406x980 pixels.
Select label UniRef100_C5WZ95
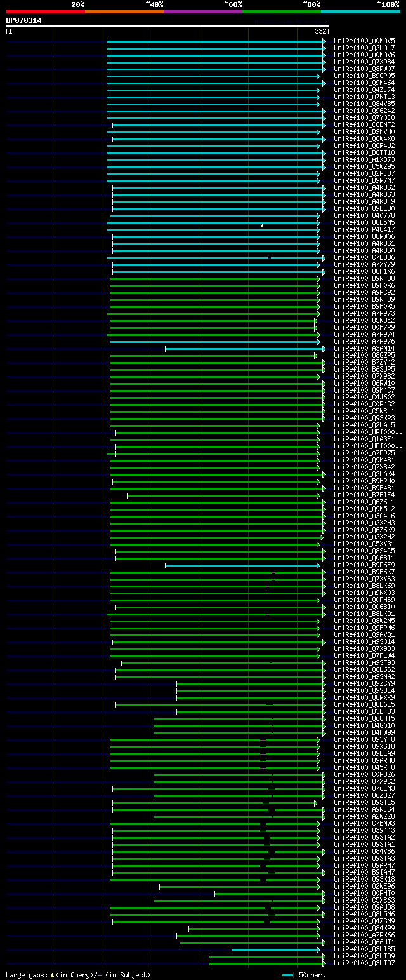tap(364, 166)
